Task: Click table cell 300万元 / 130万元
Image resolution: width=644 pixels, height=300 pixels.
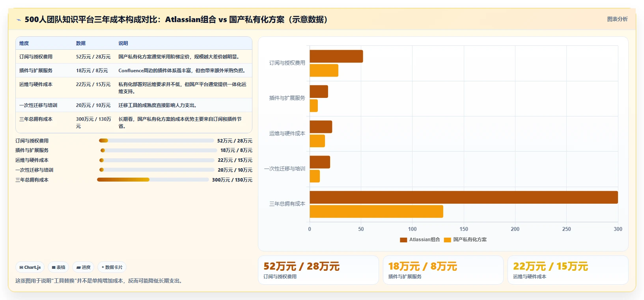Action: point(93,123)
